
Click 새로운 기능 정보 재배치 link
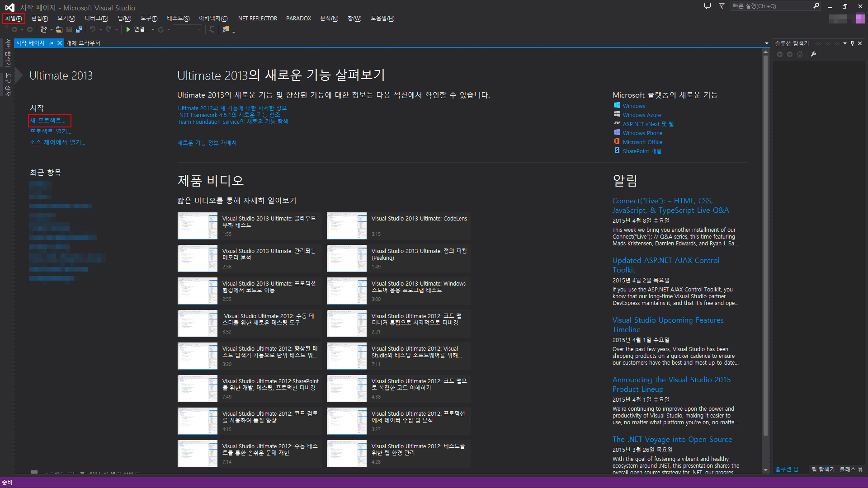tap(207, 143)
